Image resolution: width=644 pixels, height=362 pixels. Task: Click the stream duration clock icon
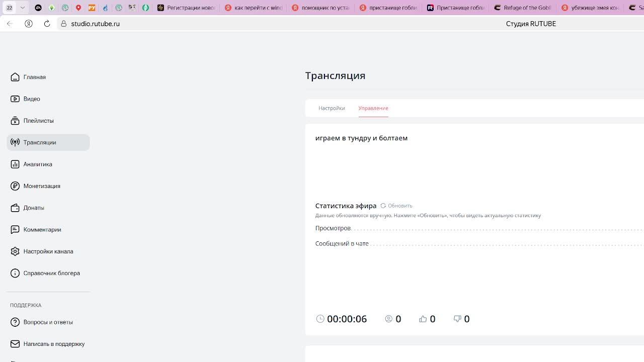320,319
